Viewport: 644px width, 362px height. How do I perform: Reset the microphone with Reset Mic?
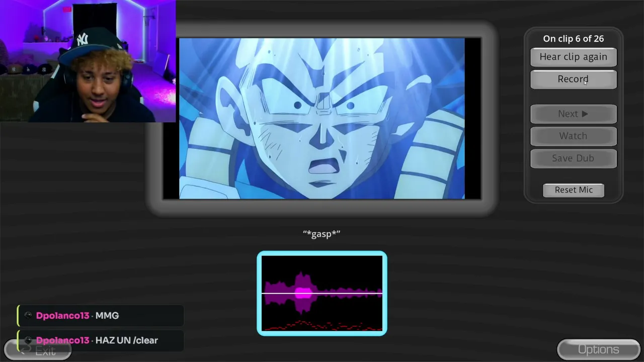point(574,190)
